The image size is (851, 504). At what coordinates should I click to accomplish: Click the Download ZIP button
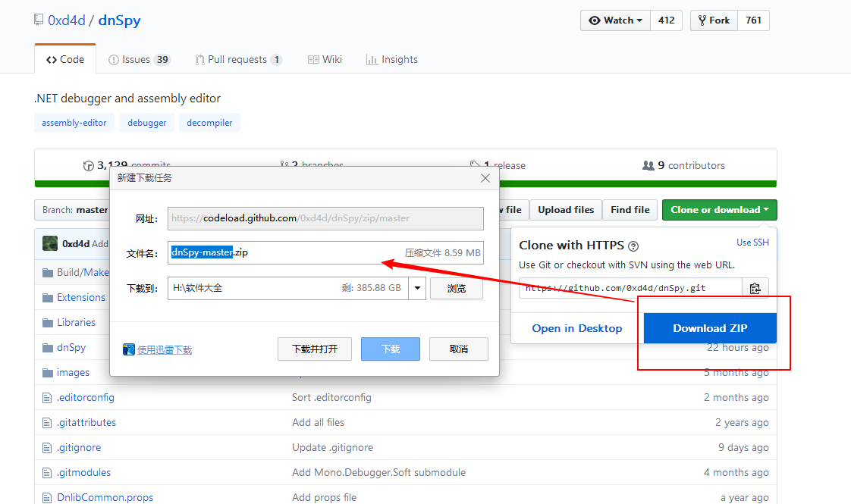pyautogui.click(x=710, y=328)
